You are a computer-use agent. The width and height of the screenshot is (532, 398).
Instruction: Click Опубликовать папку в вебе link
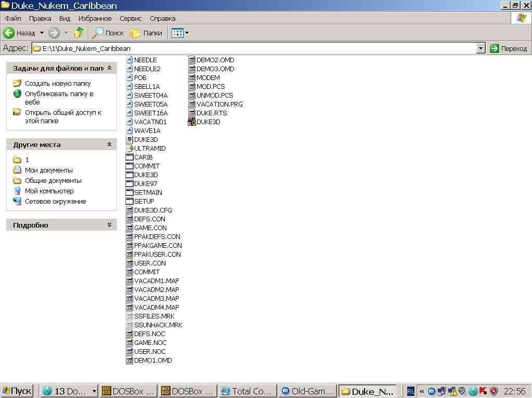pos(59,98)
